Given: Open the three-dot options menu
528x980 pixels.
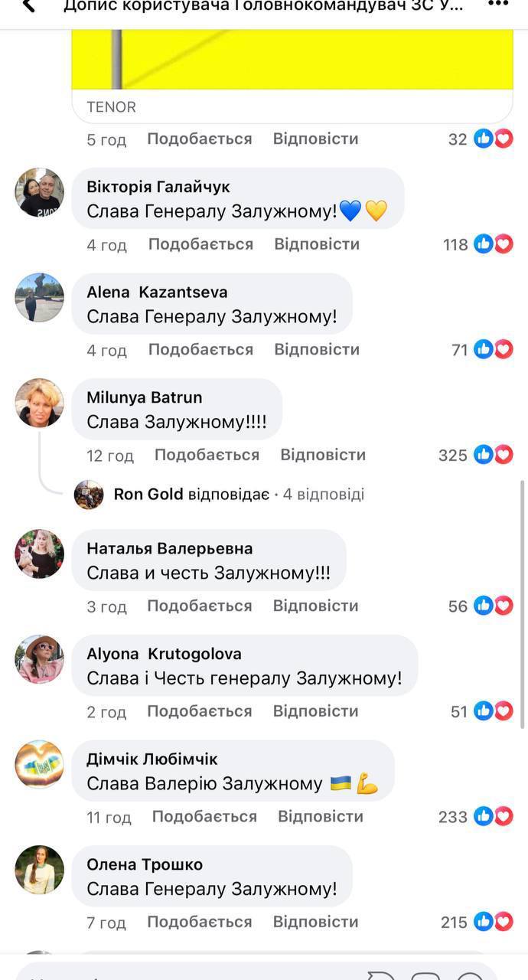Looking at the screenshot, I should (498, 4).
